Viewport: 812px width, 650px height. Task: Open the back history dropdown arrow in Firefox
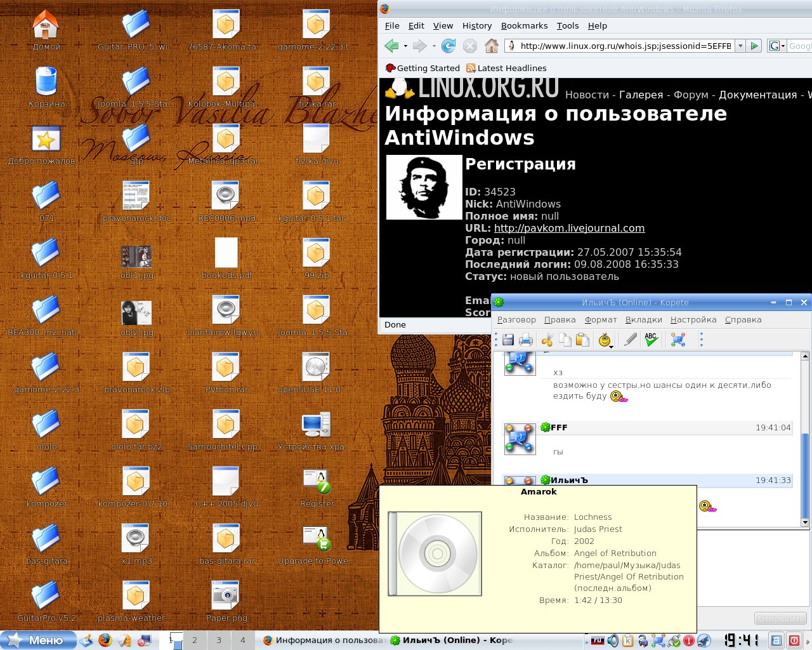tap(405, 46)
